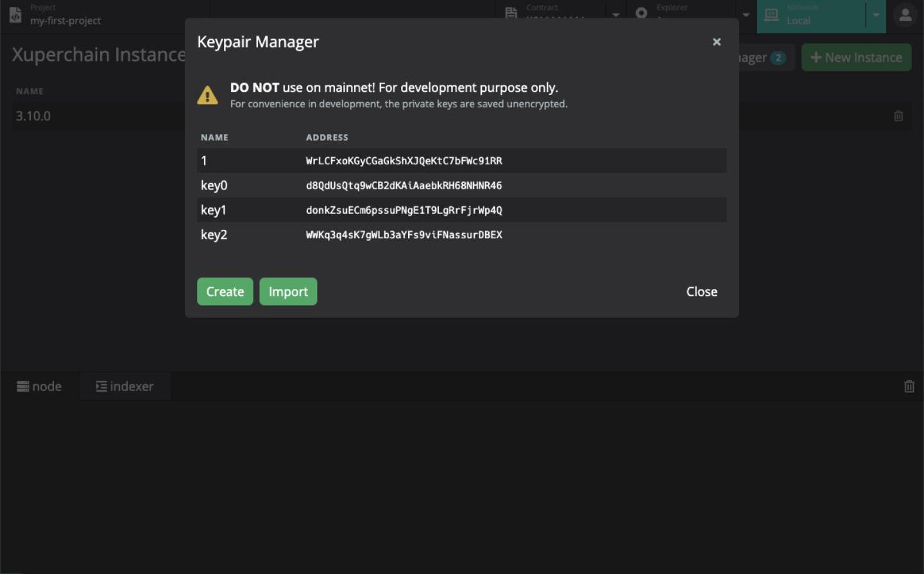The image size is (924, 574).
Task: Click the project file icon
Action: point(15,15)
